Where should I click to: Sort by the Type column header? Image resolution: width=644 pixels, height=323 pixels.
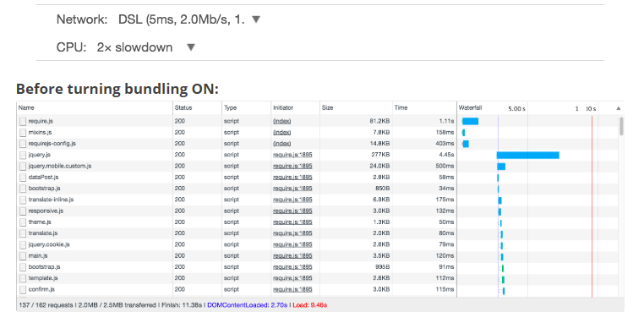pyautogui.click(x=231, y=107)
